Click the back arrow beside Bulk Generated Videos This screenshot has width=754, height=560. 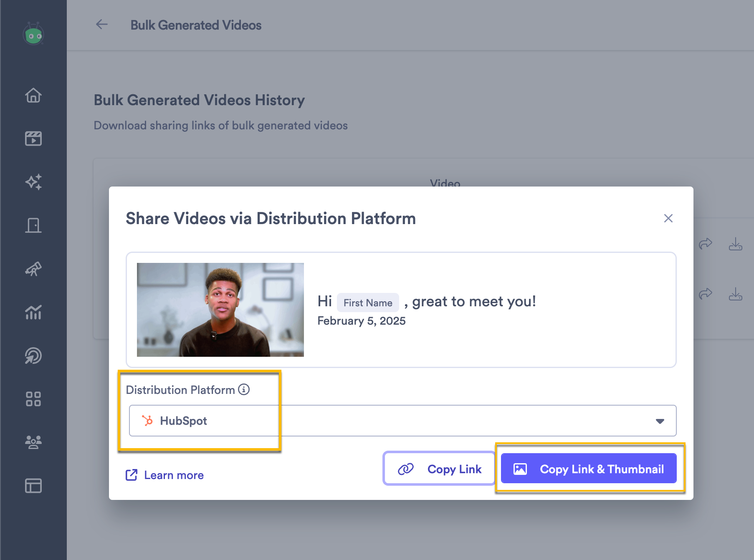(102, 25)
